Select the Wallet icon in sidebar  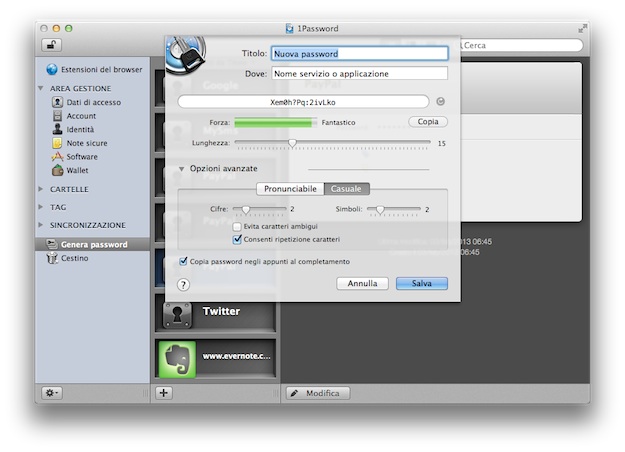[57, 170]
